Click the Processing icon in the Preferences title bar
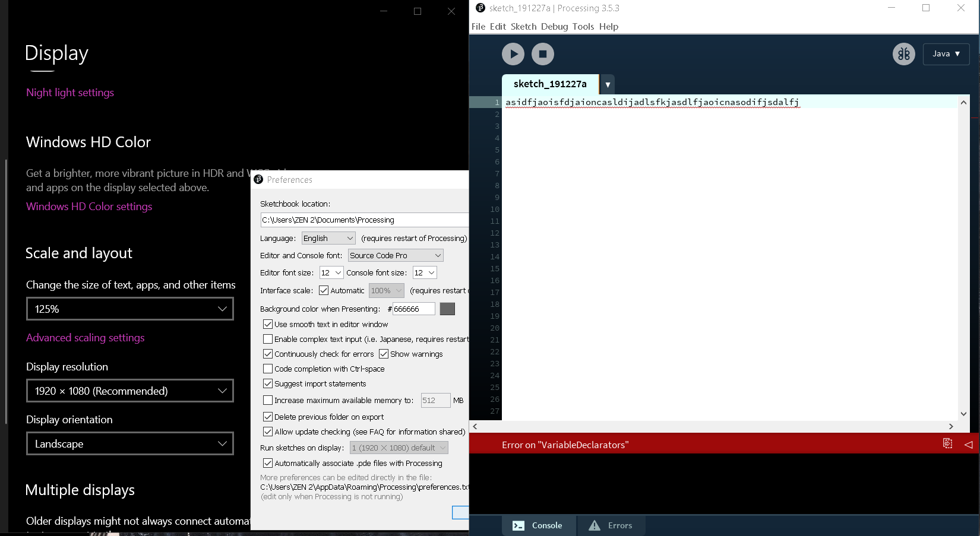The width and height of the screenshot is (980, 536). (x=259, y=179)
